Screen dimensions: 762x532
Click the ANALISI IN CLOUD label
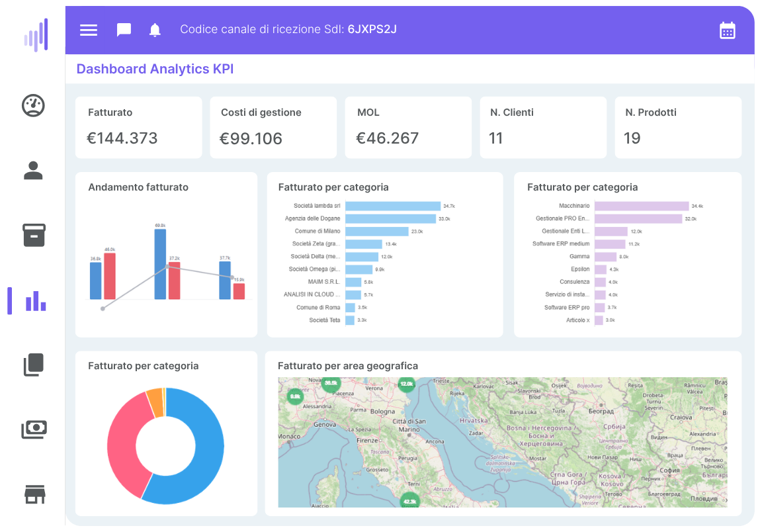tap(312, 294)
